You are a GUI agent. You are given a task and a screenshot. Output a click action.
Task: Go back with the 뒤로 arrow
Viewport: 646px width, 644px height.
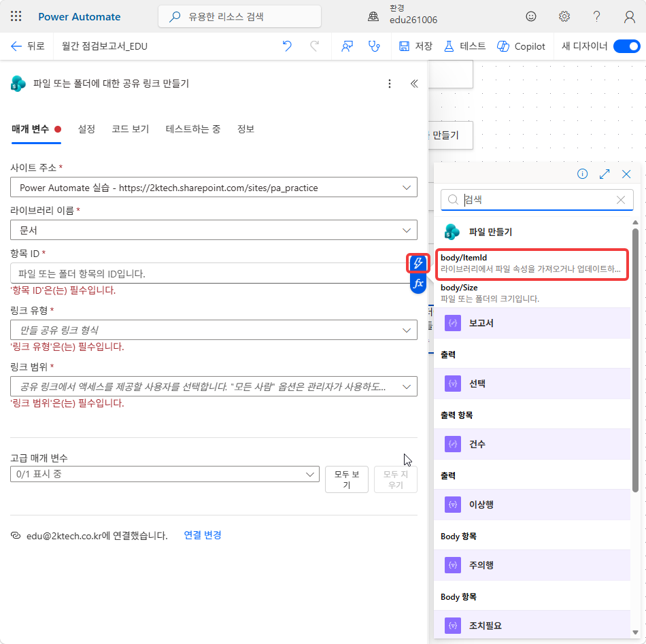[x=27, y=46]
